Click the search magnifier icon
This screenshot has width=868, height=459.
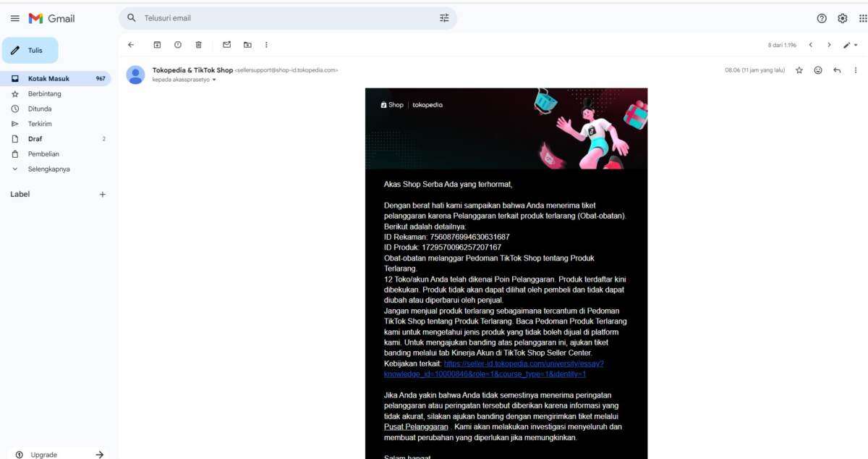tap(131, 18)
